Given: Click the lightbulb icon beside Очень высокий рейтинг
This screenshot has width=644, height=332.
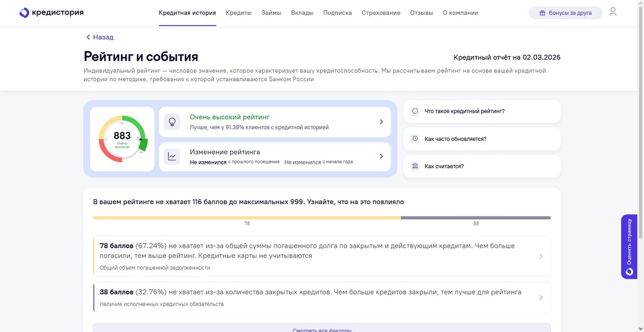Looking at the screenshot, I should [172, 122].
